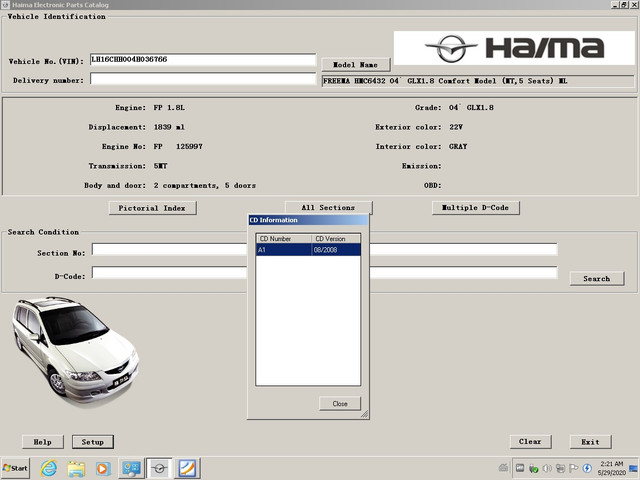640x480 pixels.
Task: Click the grade value 04' GLX1.8
Action: coord(471,108)
